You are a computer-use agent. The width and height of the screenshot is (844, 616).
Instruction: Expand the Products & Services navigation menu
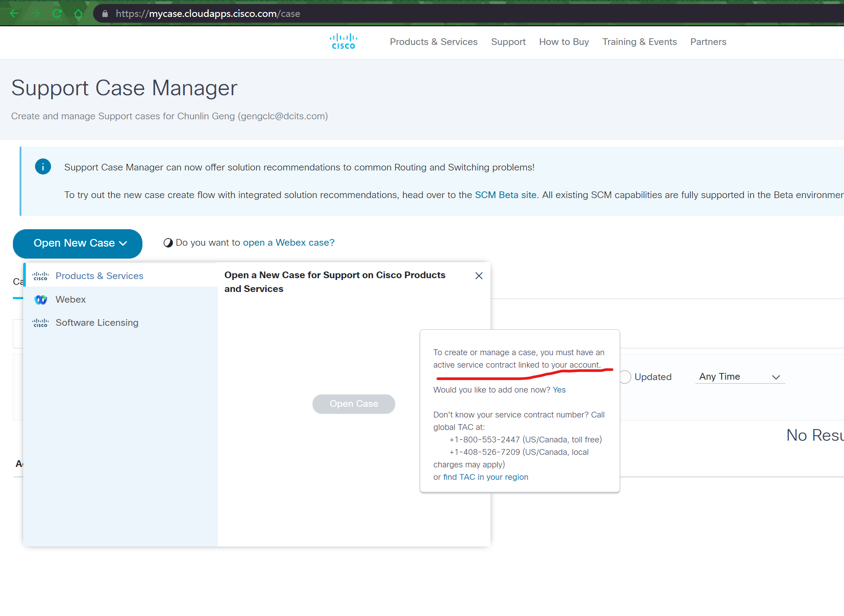point(433,41)
